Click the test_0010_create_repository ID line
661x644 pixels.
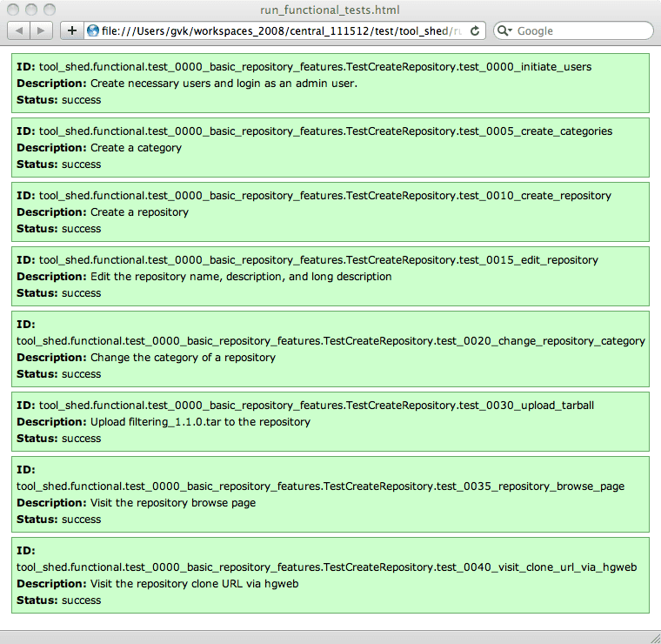[324, 196]
